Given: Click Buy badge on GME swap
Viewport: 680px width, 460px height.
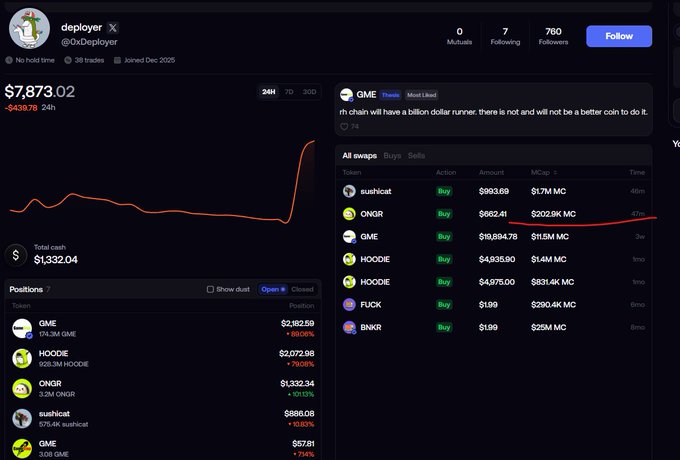Looking at the screenshot, I should pyautogui.click(x=444, y=237).
